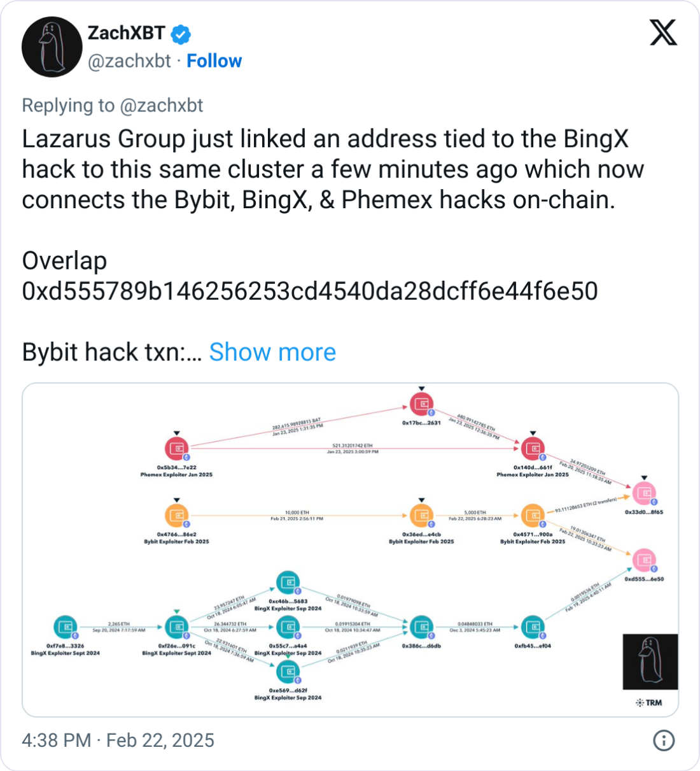
Task: Open tweet timestamp 4:38 PM Feb 22, 2025
Action: point(118,740)
